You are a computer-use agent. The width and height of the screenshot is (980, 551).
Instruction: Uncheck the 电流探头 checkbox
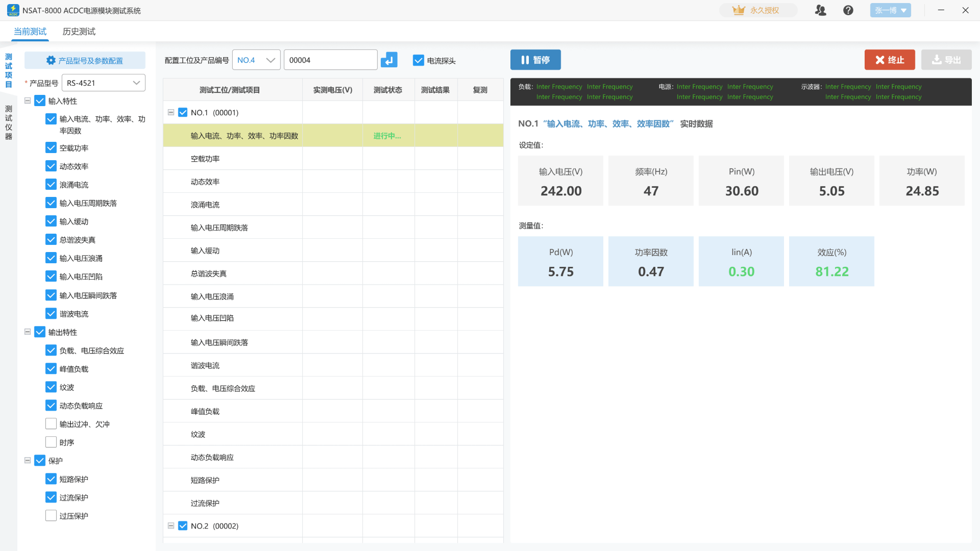[x=419, y=61]
